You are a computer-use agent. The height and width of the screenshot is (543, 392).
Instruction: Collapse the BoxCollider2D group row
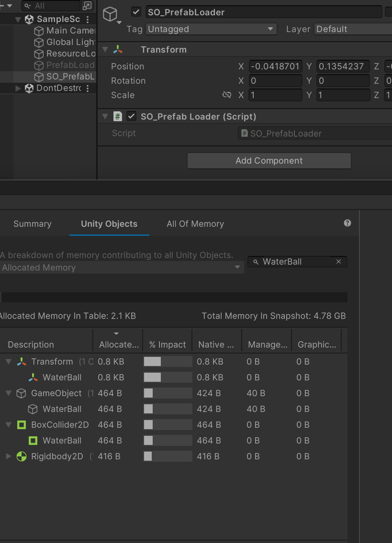(x=9, y=425)
